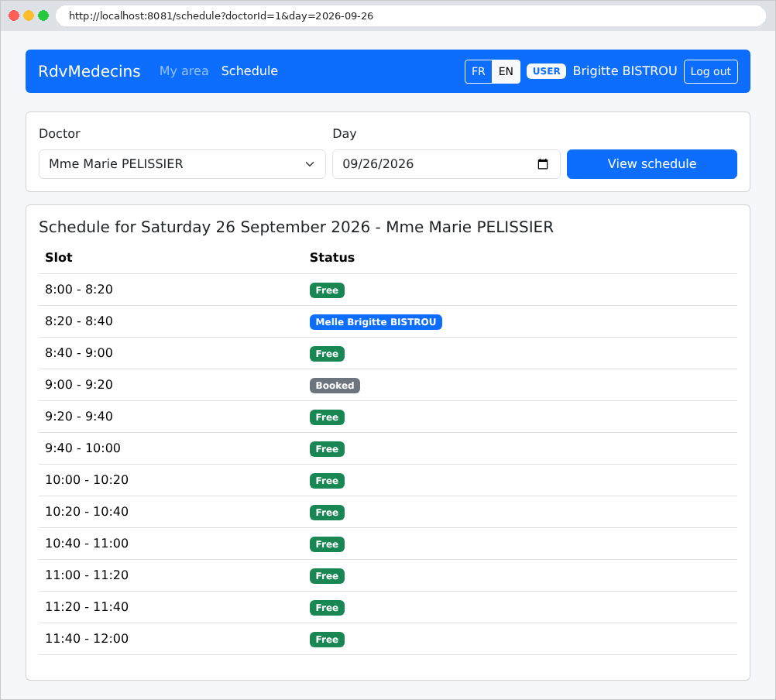Click the RdvMedecins brand link
This screenshot has height=700, width=776.
pyautogui.click(x=89, y=70)
